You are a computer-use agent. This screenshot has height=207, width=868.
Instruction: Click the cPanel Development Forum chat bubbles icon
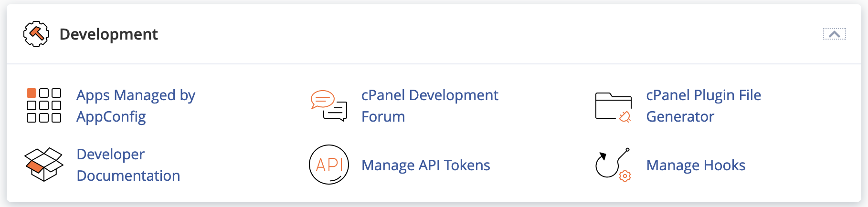coord(328,105)
